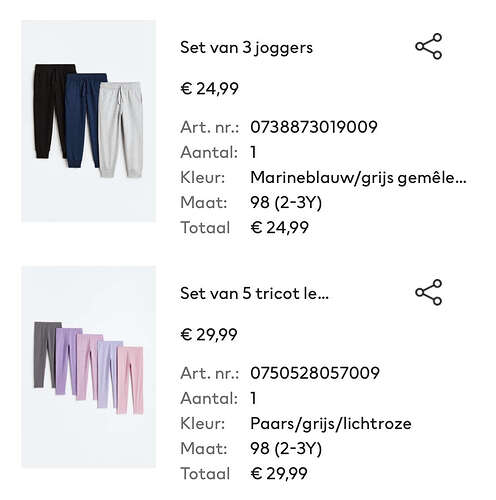Open the Set van 3 joggers title
Image resolution: width=496 pixels, height=500 pixels.
click(x=246, y=48)
